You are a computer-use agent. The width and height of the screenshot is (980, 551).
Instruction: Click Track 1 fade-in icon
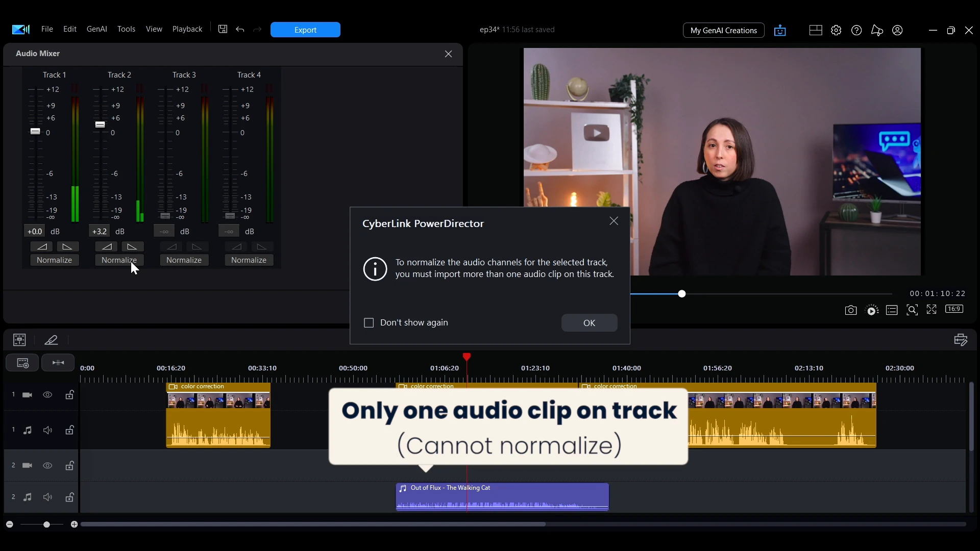click(42, 247)
